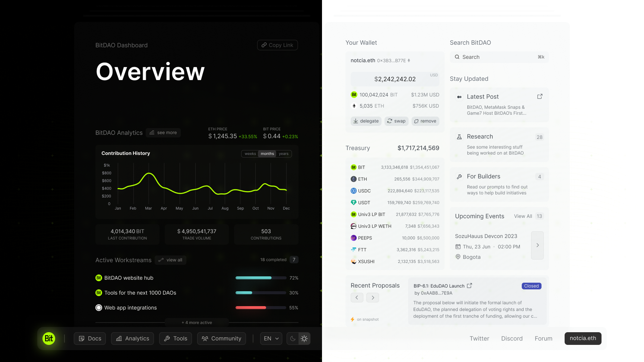Open Community in the bottom navigation

point(221,339)
